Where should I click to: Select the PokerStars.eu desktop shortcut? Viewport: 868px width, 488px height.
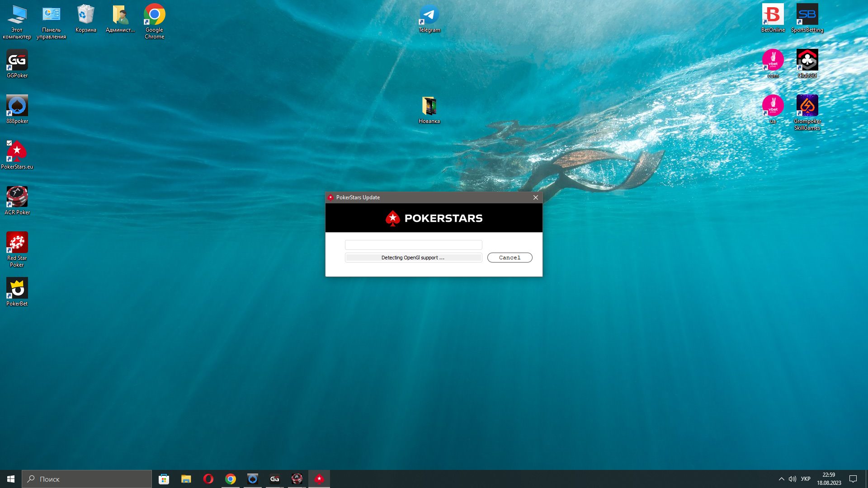17,155
